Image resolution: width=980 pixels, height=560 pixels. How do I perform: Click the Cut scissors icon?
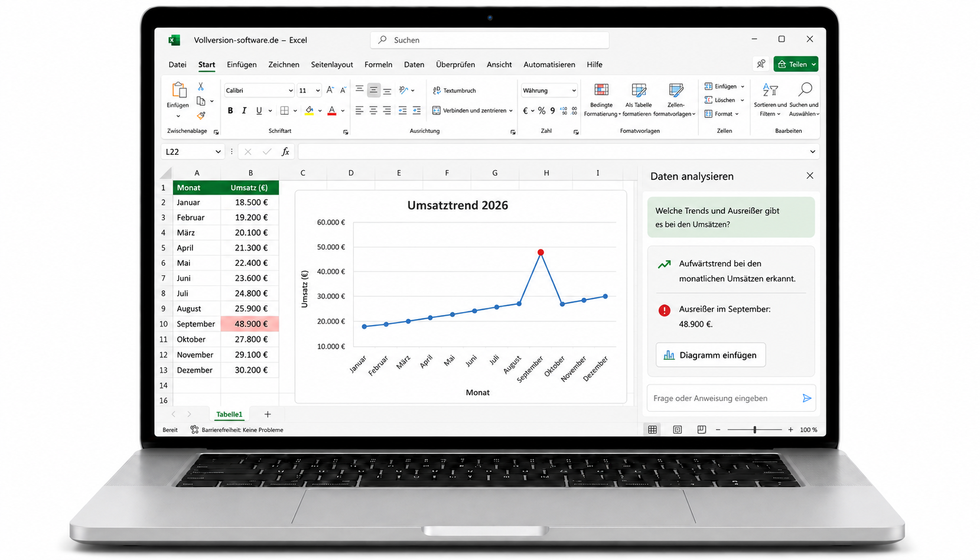(x=201, y=86)
